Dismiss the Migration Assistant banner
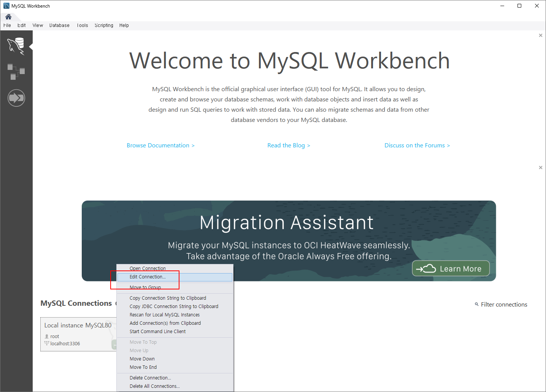The image size is (546, 392). 541,168
